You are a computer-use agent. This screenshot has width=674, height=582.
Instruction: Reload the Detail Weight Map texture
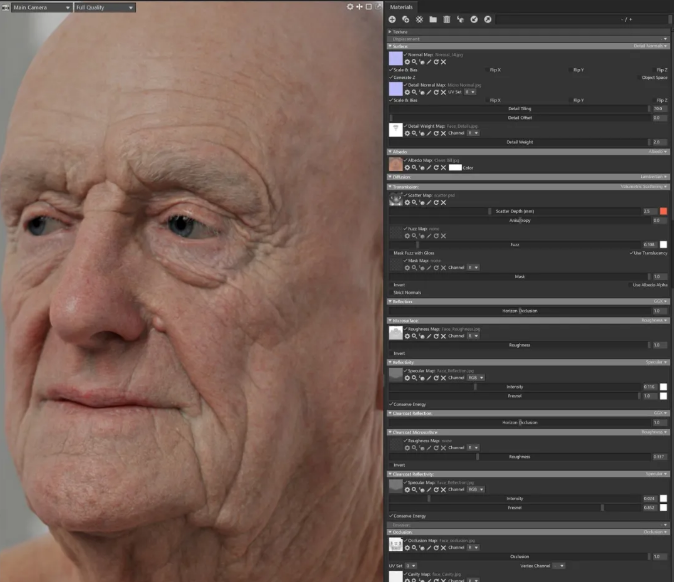(x=436, y=134)
